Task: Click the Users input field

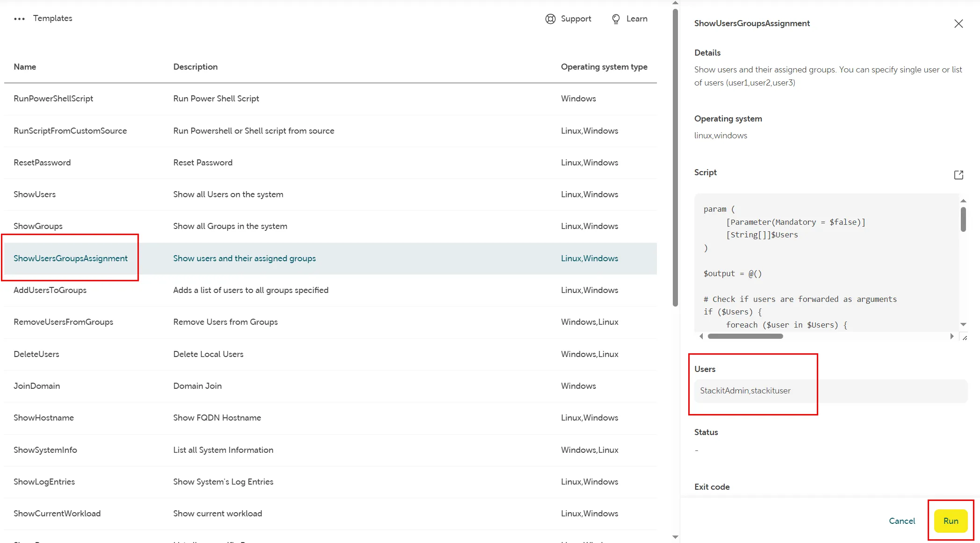Action: click(830, 391)
